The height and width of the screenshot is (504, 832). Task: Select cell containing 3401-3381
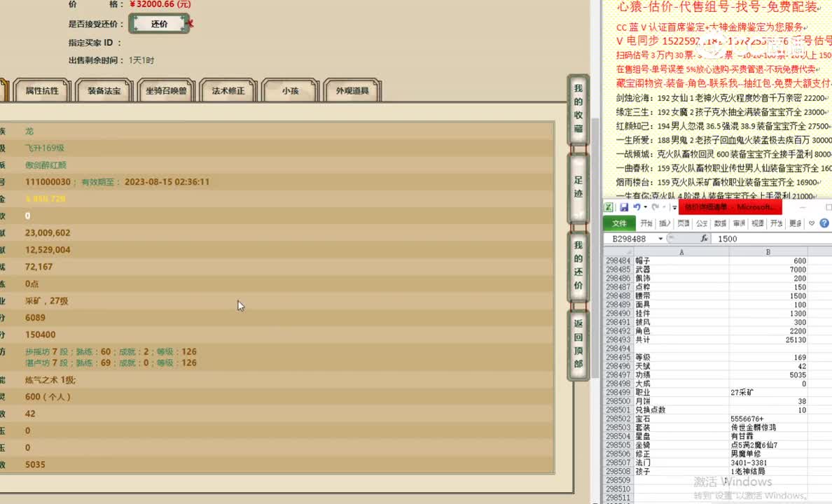coord(768,463)
